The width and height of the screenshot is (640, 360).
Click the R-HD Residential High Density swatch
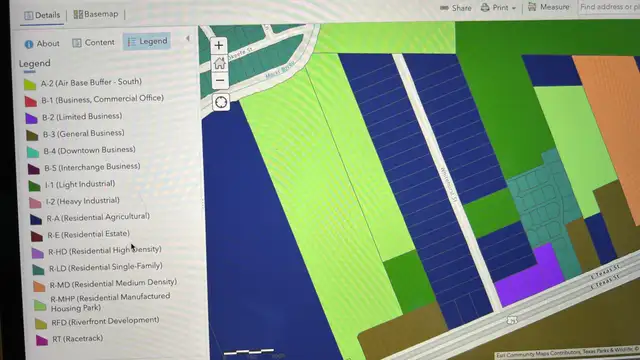pos(38,253)
